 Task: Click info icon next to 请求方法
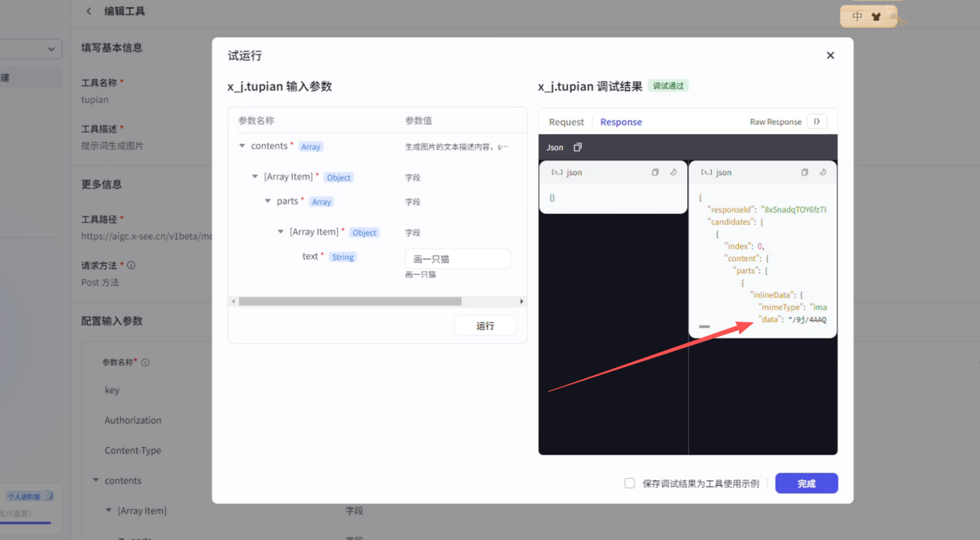pos(131,265)
